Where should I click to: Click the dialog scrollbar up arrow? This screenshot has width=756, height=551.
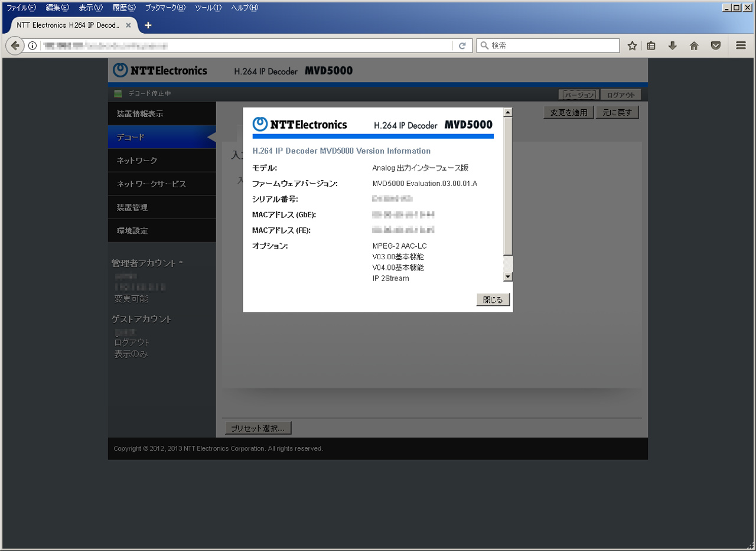click(x=508, y=112)
